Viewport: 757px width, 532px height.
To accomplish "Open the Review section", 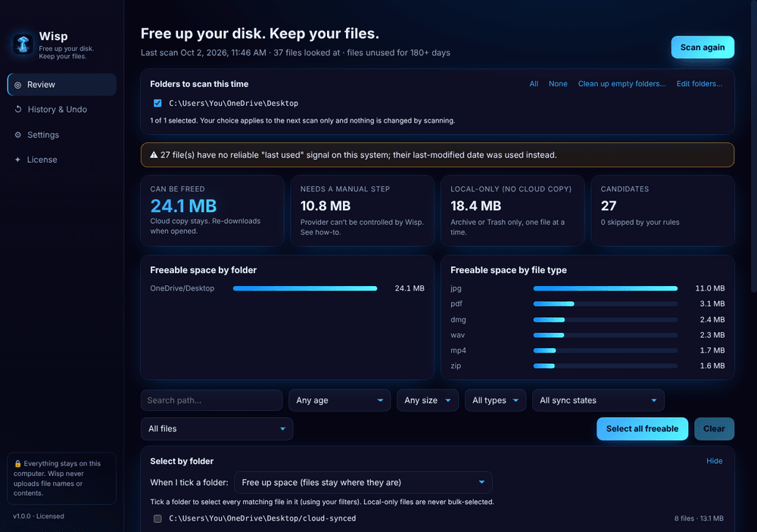I will pos(62,85).
